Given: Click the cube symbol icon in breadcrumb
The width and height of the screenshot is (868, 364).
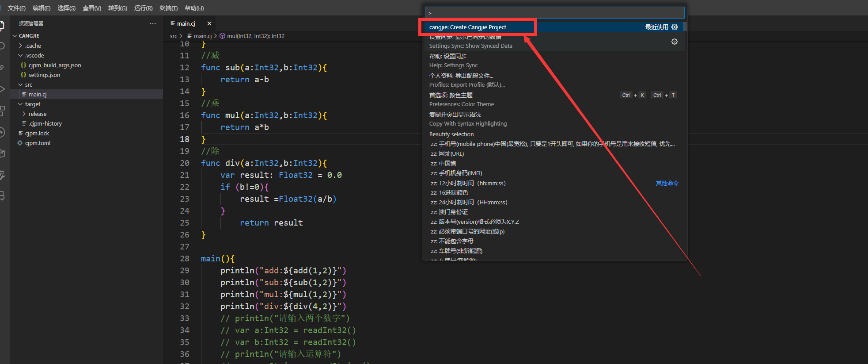Looking at the screenshot, I should (223, 36).
